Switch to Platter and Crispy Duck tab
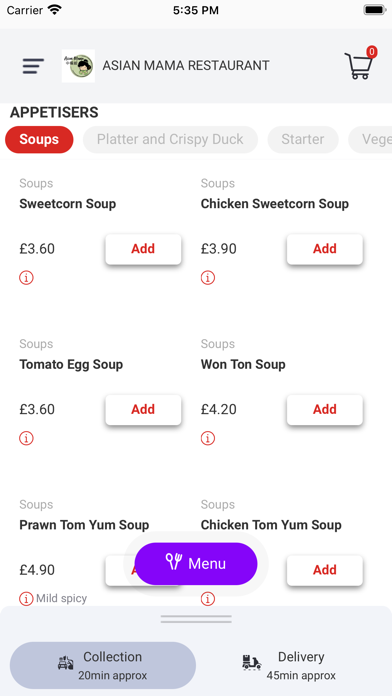 pos(170,139)
